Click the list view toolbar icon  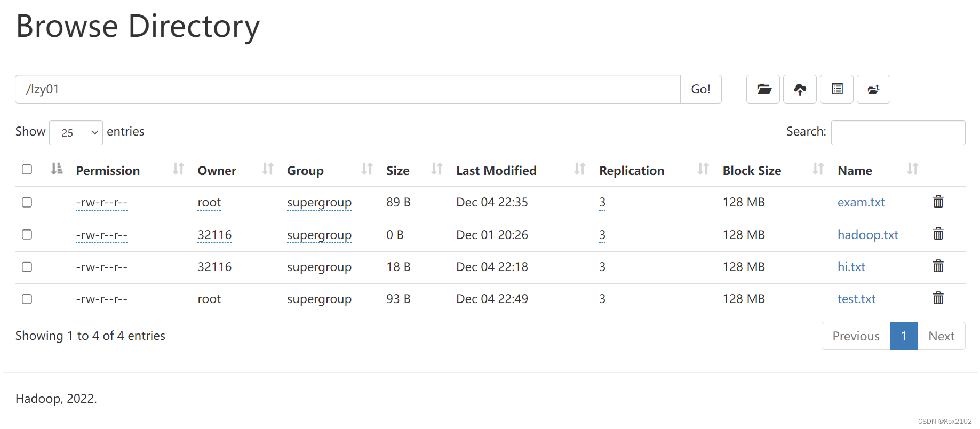pyautogui.click(x=836, y=89)
